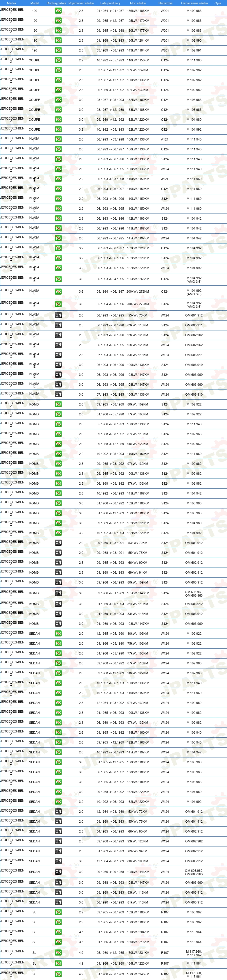Click the 'Nadwozie' column header

[165, 3]
